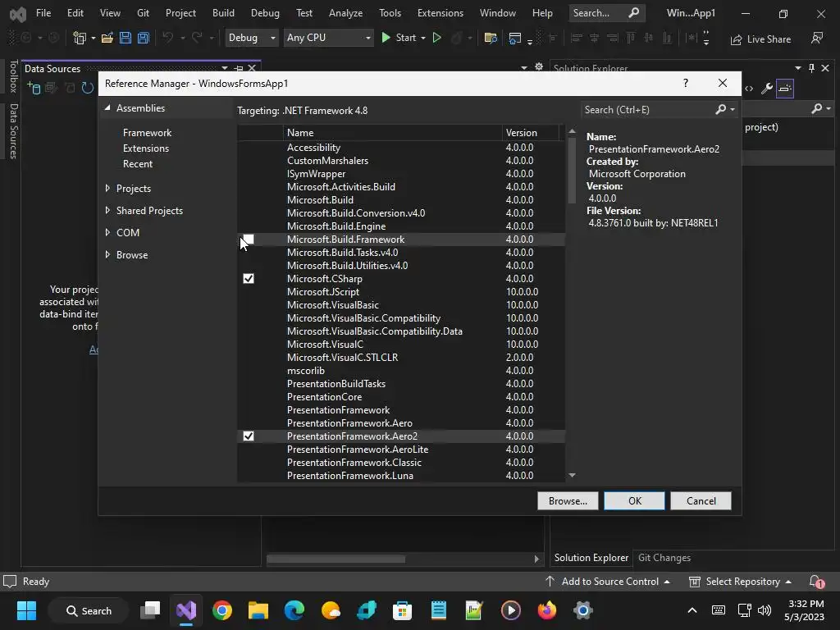Click the feedback person icon near Live Share

[817, 38]
